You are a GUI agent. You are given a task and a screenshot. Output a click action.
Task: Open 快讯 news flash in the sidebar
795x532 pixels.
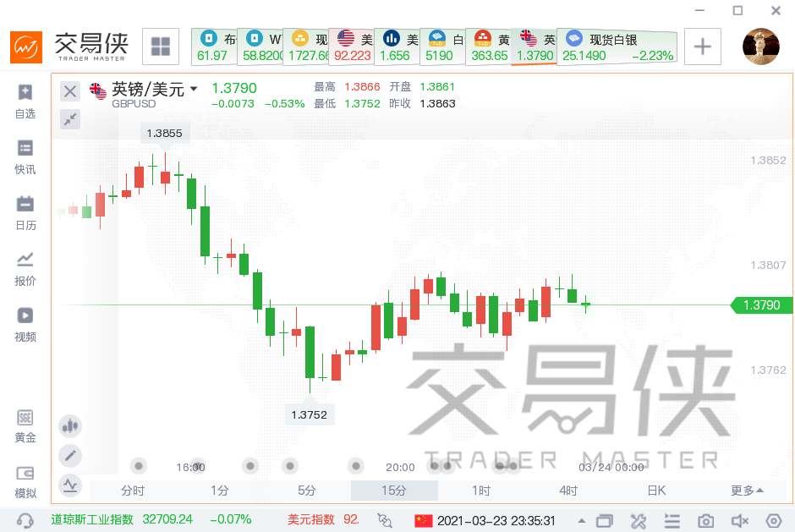[x=25, y=157]
